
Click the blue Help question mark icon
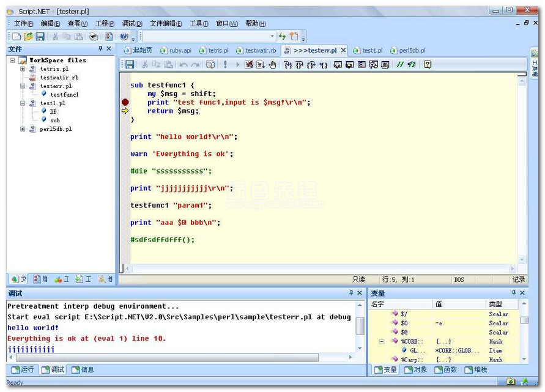pos(124,37)
